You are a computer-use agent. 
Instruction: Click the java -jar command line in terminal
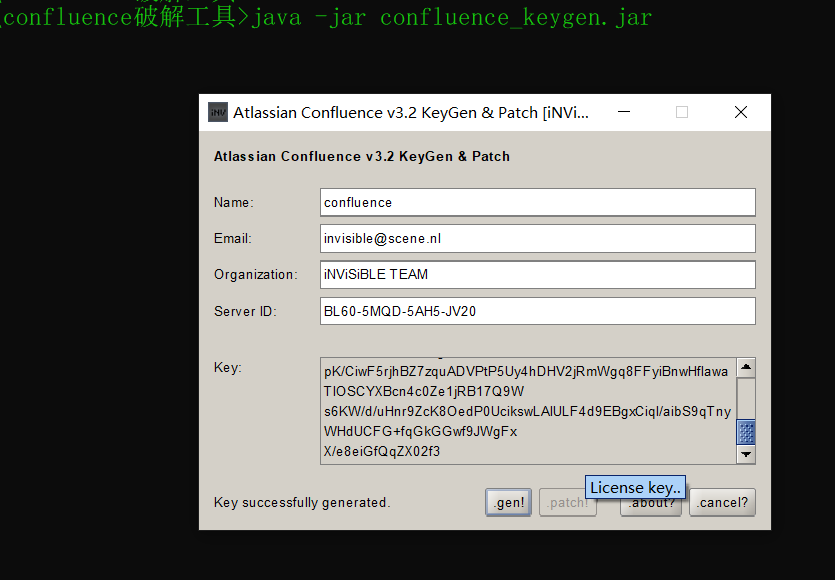(330, 17)
